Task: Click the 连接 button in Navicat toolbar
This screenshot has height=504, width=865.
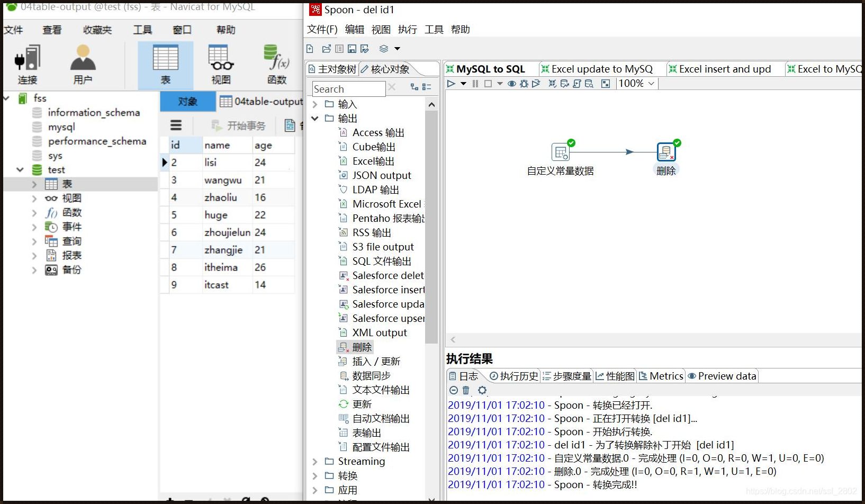Action: pos(28,65)
